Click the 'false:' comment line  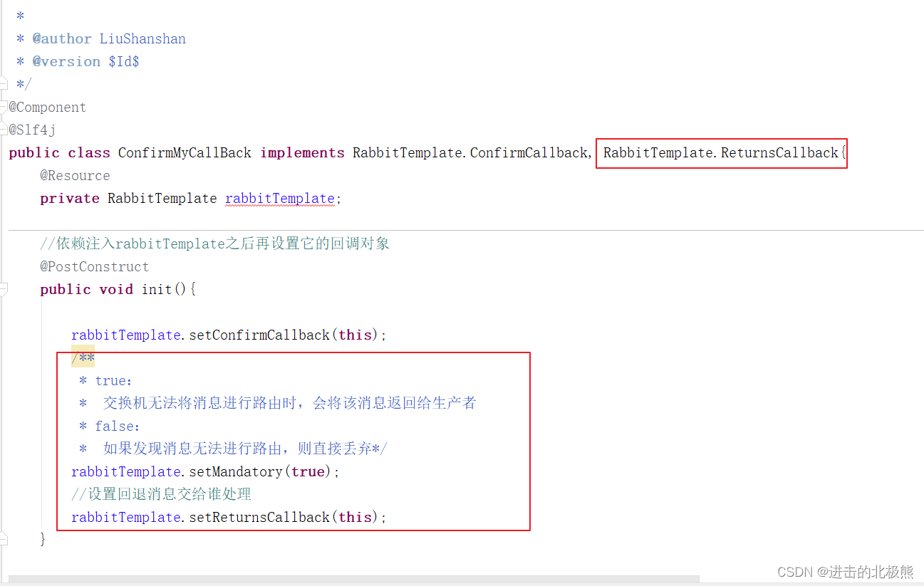tap(110, 427)
